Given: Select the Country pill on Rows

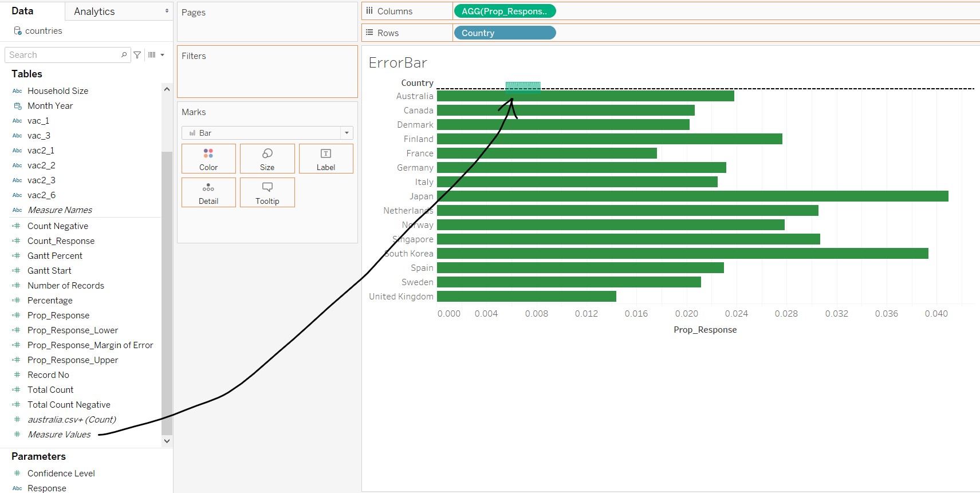Looking at the screenshot, I should pyautogui.click(x=504, y=33).
